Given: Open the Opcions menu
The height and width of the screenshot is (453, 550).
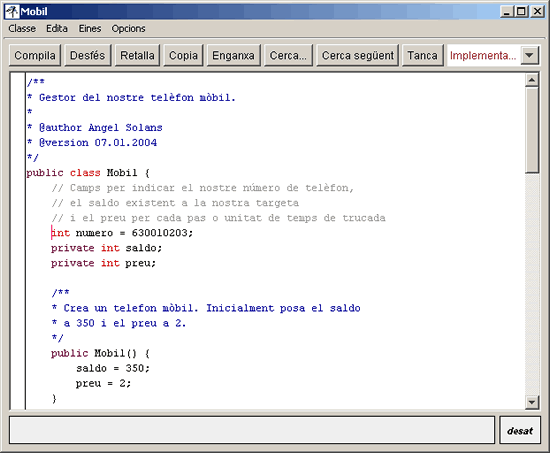Looking at the screenshot, I should 128,28.
